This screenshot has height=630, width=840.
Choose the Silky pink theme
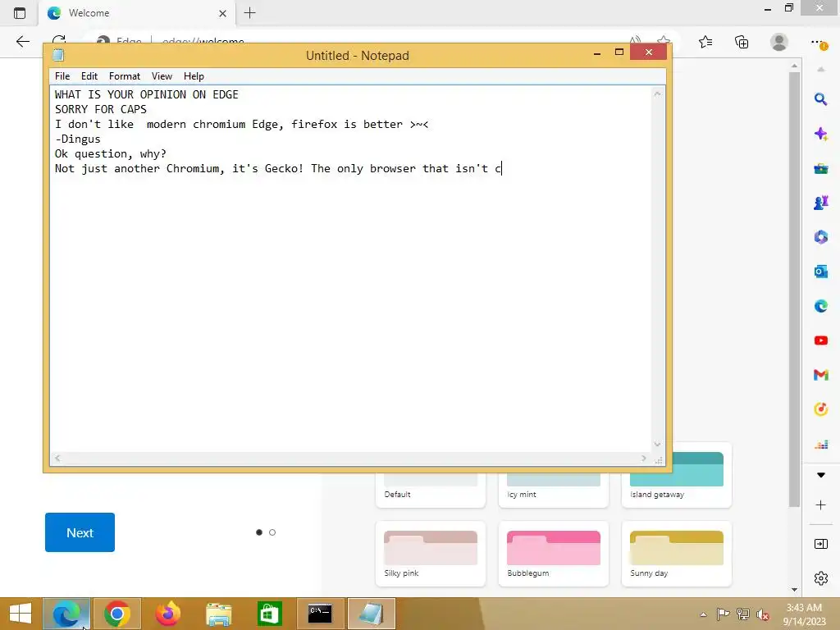pos(430,554)
